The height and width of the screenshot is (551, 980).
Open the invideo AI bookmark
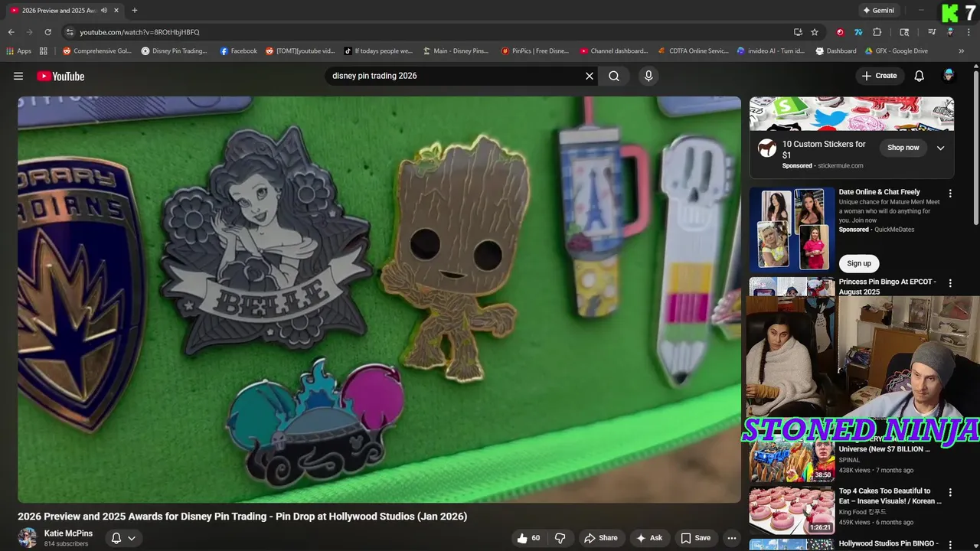(771, 51)
